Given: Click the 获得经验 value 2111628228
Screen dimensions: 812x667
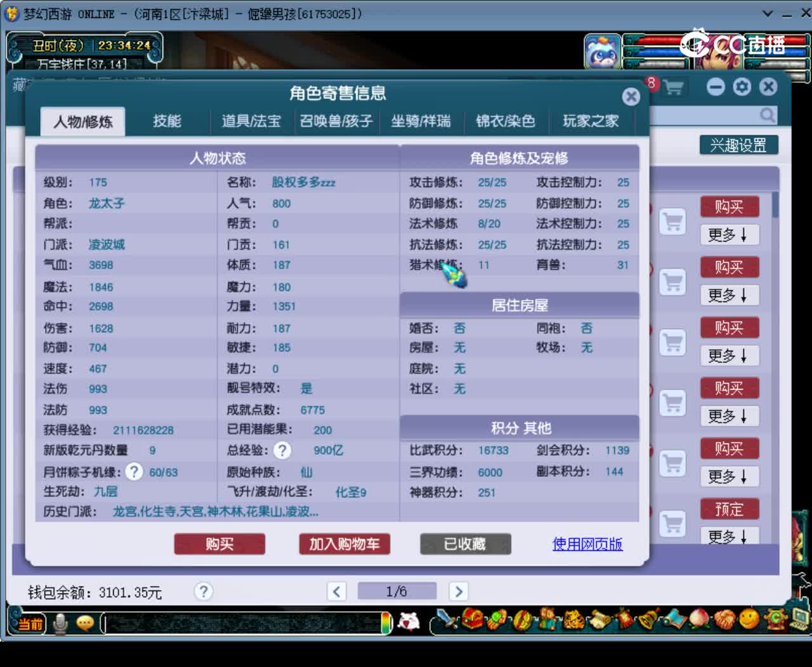Looking at the screenshot, I should (x=143, y=431).
